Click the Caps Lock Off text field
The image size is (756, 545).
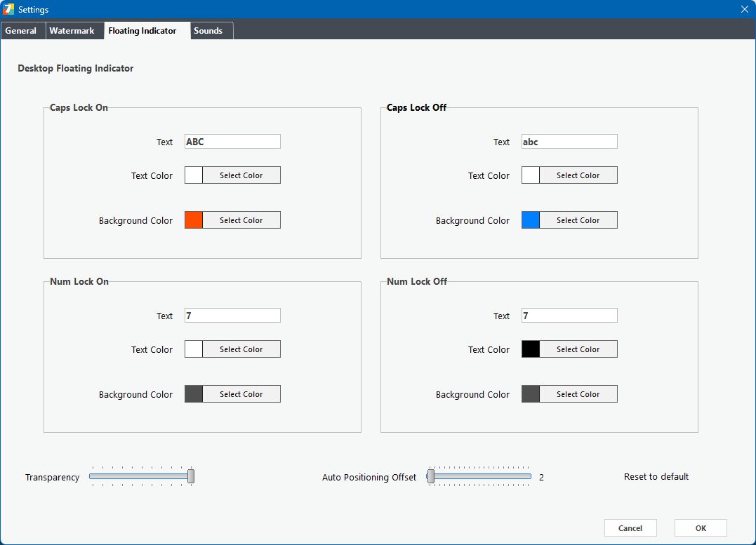click(x=569, y=142)
